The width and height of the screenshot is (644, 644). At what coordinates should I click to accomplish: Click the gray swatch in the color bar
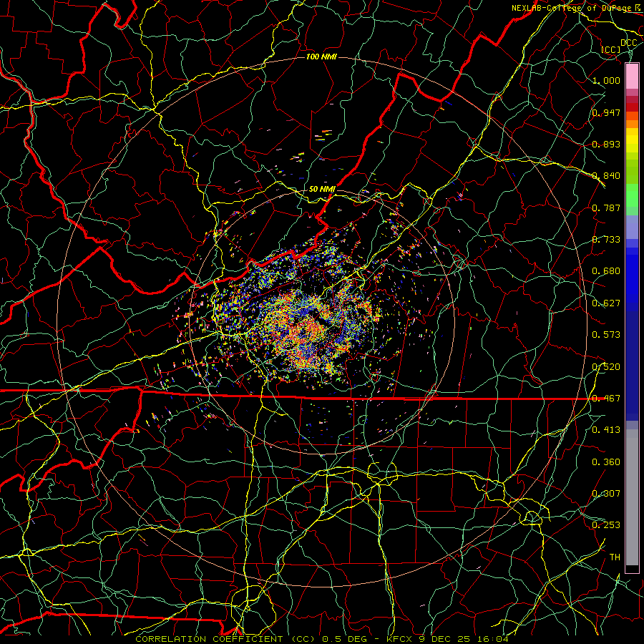[x=632, y=497]
